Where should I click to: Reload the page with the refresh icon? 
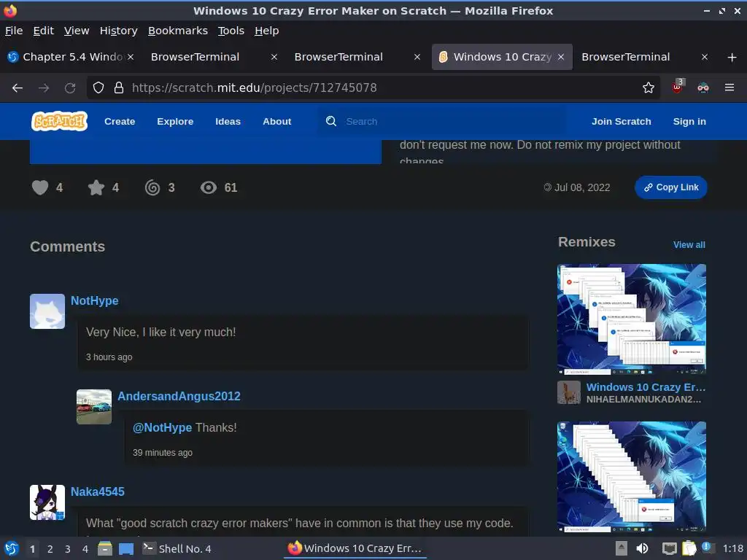pos(70,87)
